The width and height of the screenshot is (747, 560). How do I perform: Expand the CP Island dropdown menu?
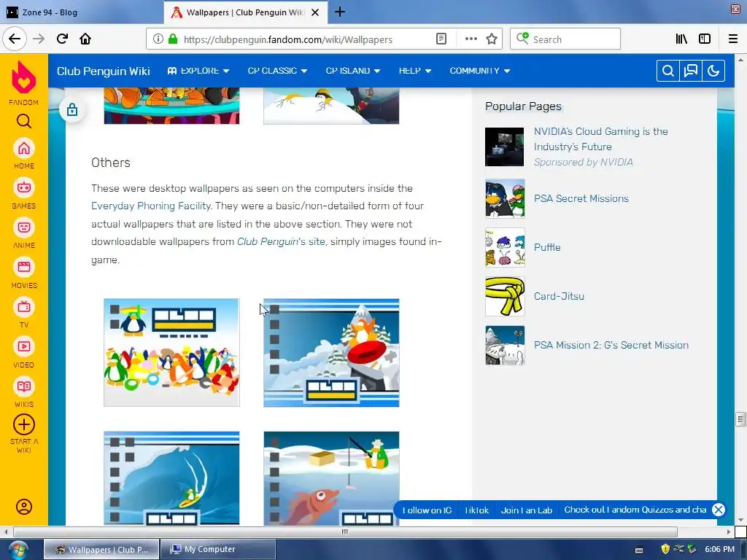point(352,71)
